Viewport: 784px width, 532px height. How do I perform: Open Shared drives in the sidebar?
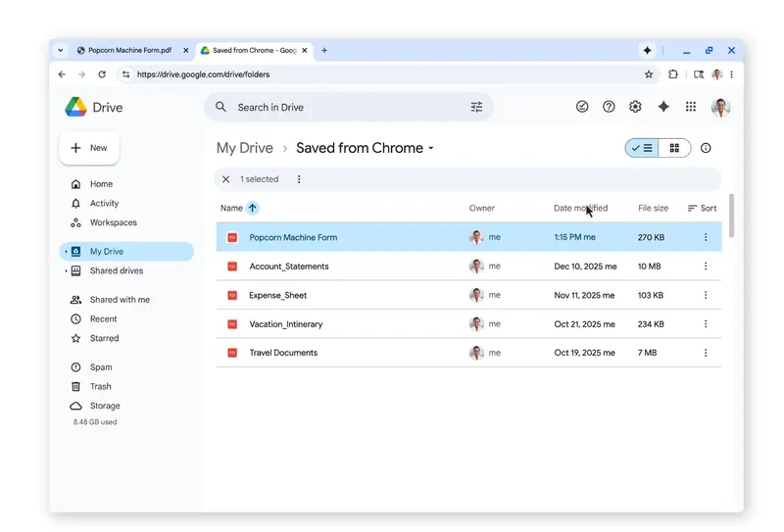[116, 271]
